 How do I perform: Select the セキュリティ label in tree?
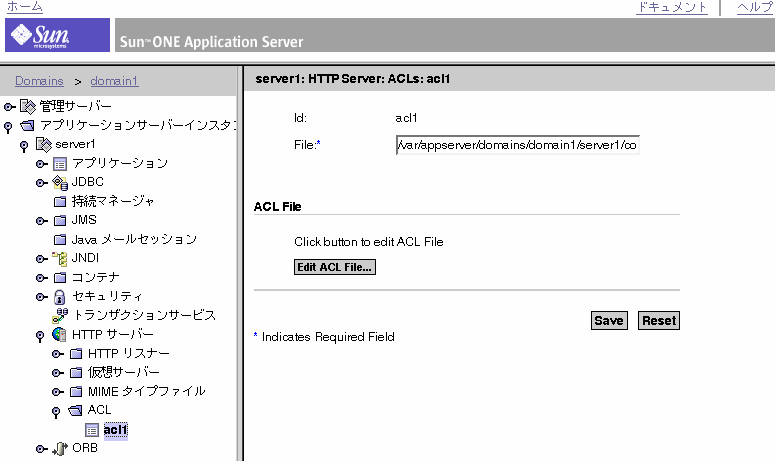click(107, 296)
